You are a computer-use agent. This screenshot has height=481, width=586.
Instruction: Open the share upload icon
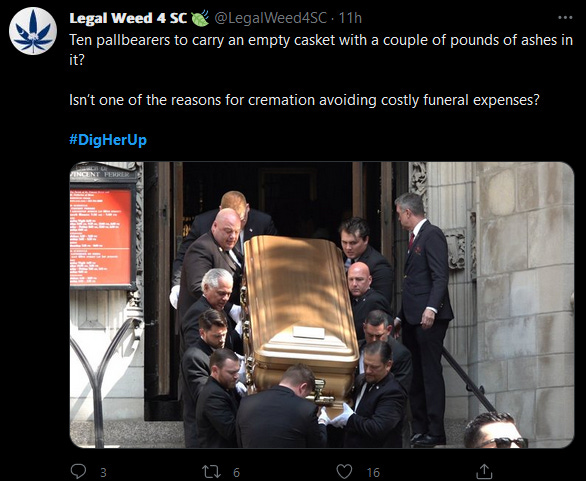(484, 472)
